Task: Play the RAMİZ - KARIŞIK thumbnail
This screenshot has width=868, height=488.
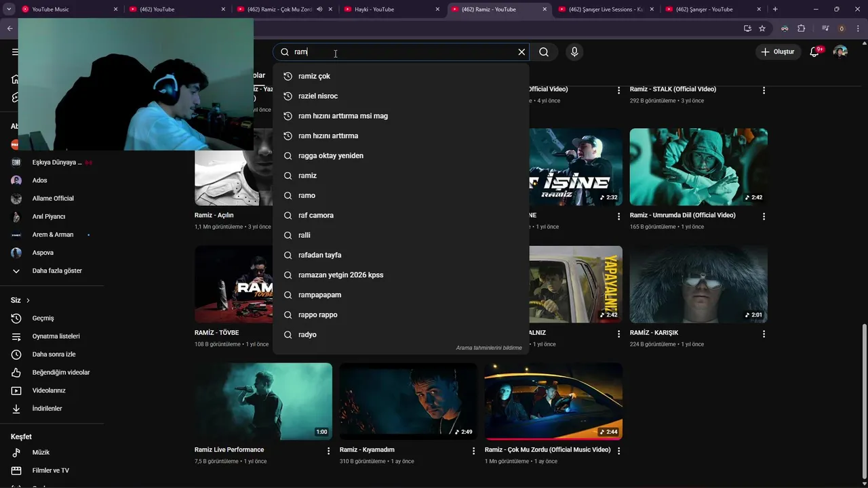Action: point(698,284)
